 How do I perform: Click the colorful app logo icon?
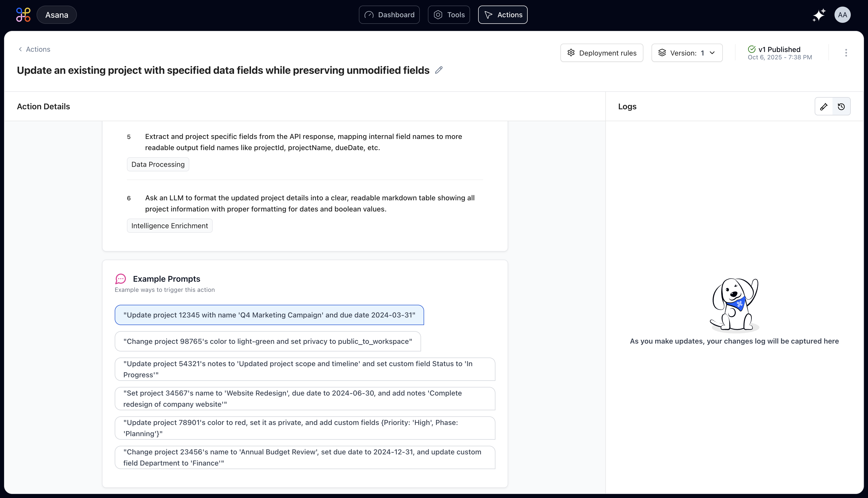pos(23,15)
